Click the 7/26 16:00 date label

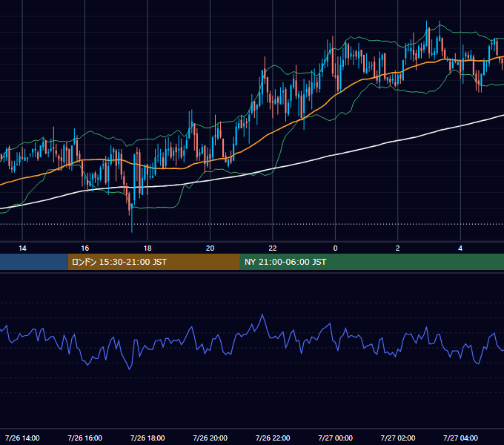(x=84, y=438)
